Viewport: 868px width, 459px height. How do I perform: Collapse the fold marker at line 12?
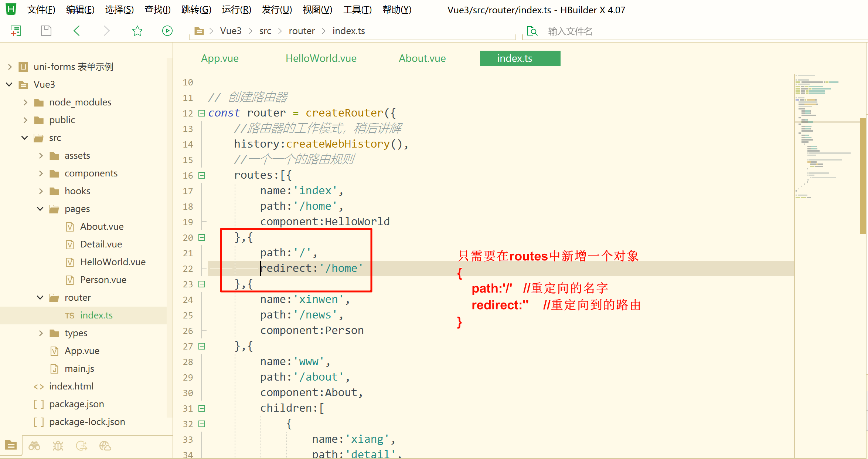coord(202,113)
